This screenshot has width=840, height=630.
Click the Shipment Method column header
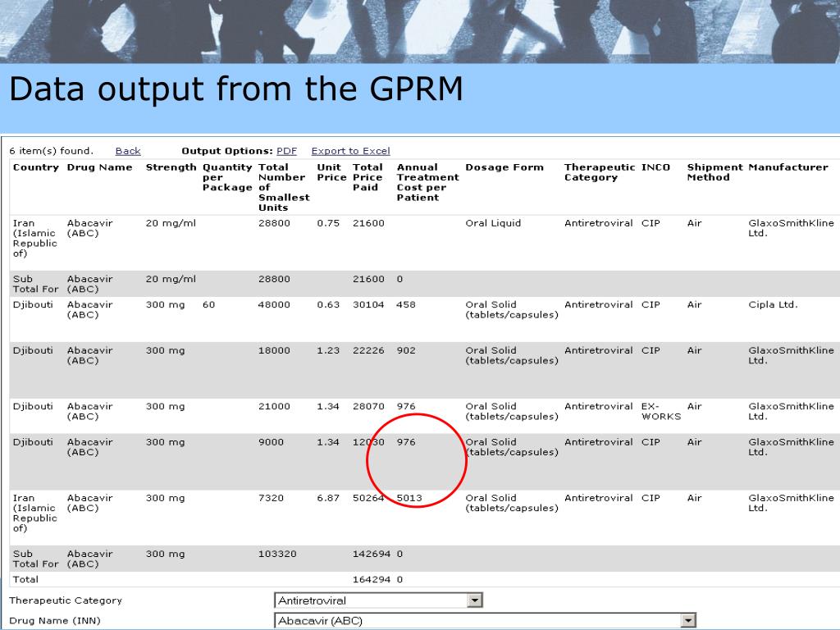point(714,172)
